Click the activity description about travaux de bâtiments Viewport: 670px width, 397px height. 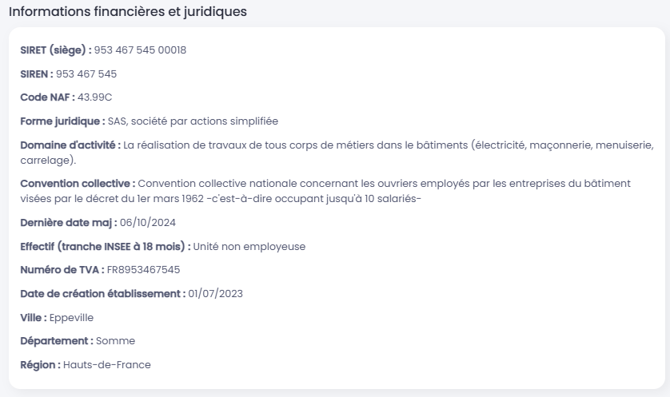(337, 153)
